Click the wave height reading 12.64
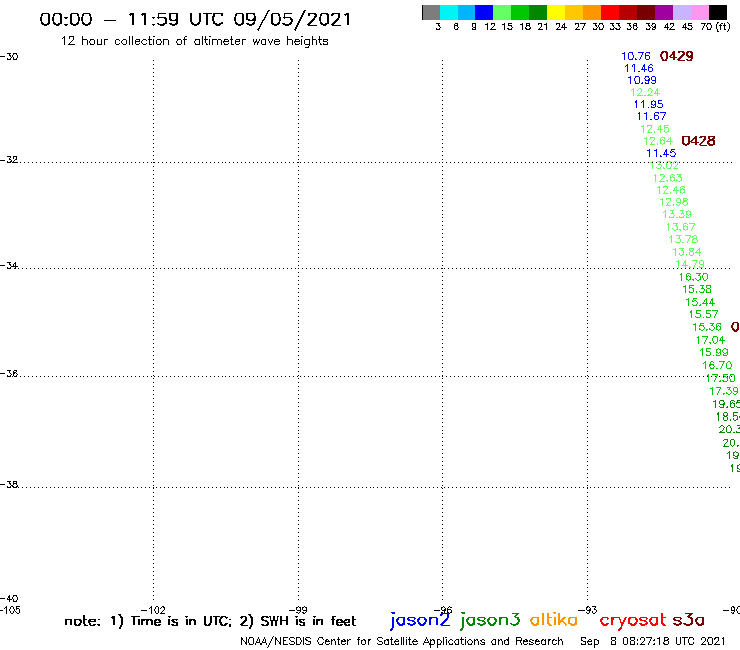The width and height of the screenshot is (740, 650). [658, 141]
